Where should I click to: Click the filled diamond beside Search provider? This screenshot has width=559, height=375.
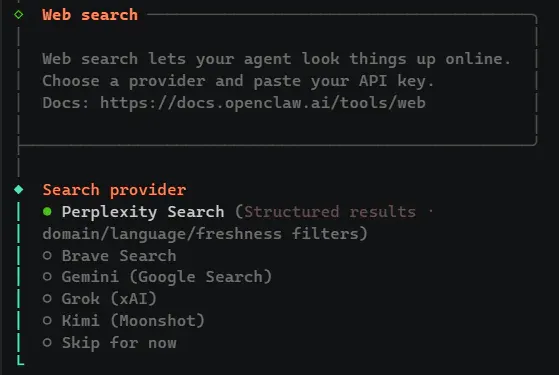pos(19,190)
